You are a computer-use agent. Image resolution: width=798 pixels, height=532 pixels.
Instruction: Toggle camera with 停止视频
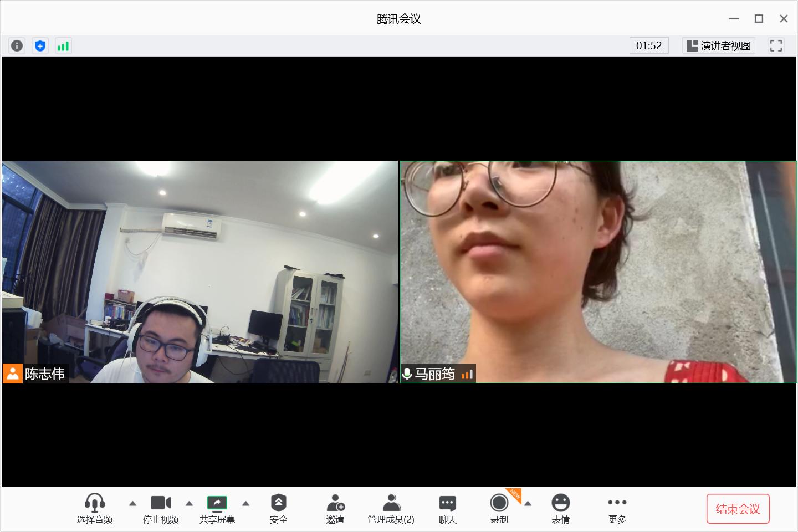[x=161, y=509]
